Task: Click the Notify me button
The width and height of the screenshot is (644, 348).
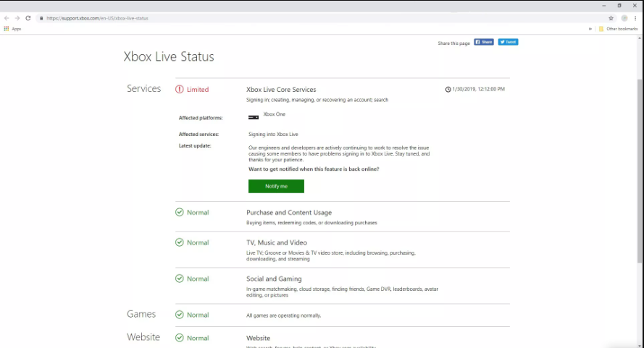Action: (x=276, y=186)
